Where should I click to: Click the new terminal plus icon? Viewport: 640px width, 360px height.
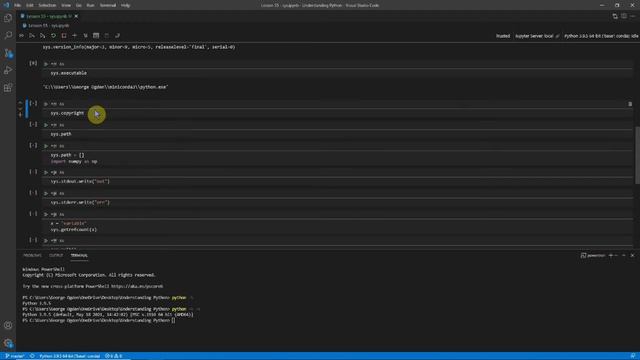pyautogui.click(x=611, y=256)
